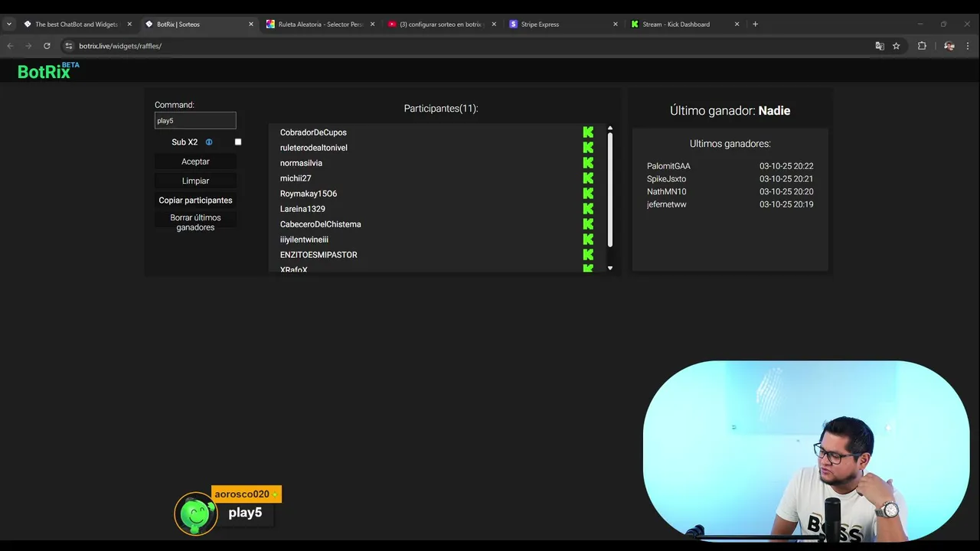Screen dimensions: 980x551
Task: Go back with the browser back arrow
Action: 11,46
